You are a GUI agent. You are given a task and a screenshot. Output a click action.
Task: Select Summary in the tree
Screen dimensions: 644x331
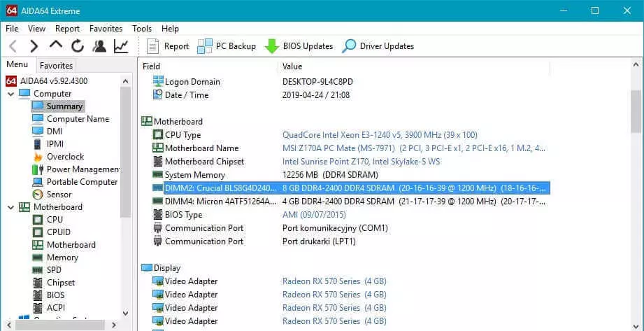click(58, 106)
